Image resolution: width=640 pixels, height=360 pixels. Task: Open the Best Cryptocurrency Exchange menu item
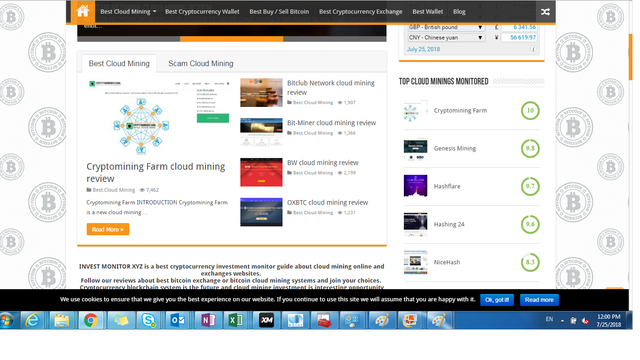point(360,12)
